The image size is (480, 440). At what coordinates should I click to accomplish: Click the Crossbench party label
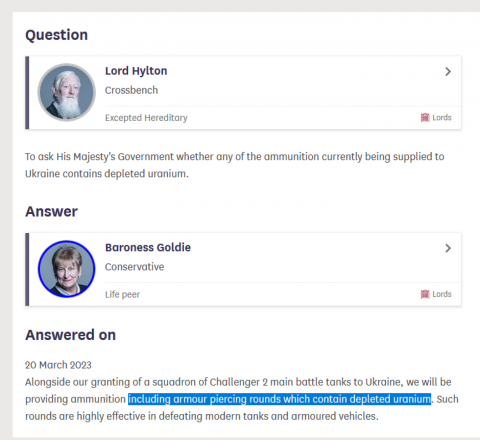(131, 90)
